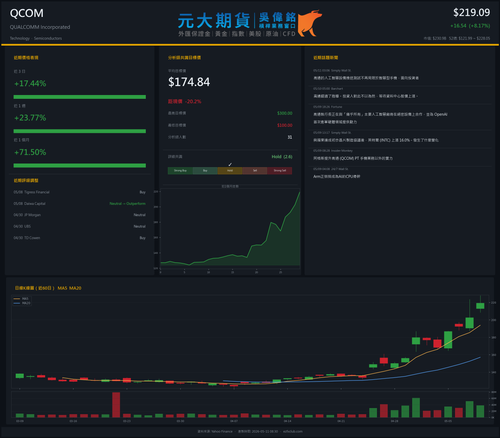The image size is (500, 438).
Task: Click the latest green candlestick
Action: tap(480, 306)
